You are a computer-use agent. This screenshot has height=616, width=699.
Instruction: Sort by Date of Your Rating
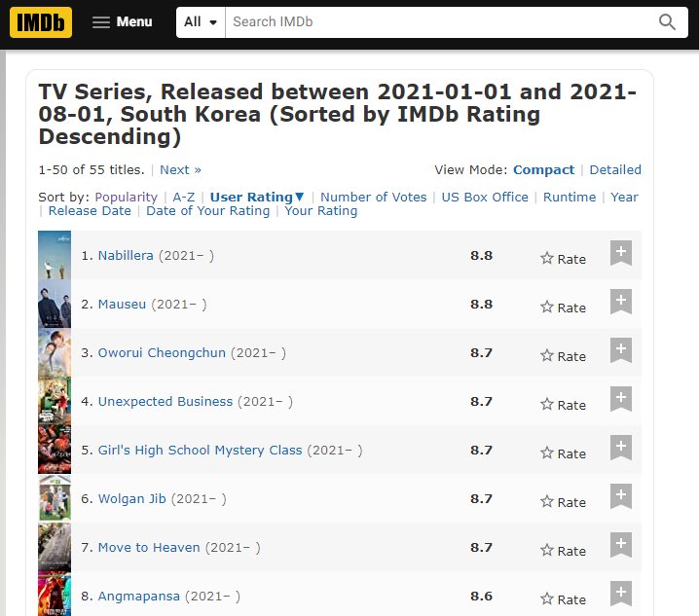[207, 211]
